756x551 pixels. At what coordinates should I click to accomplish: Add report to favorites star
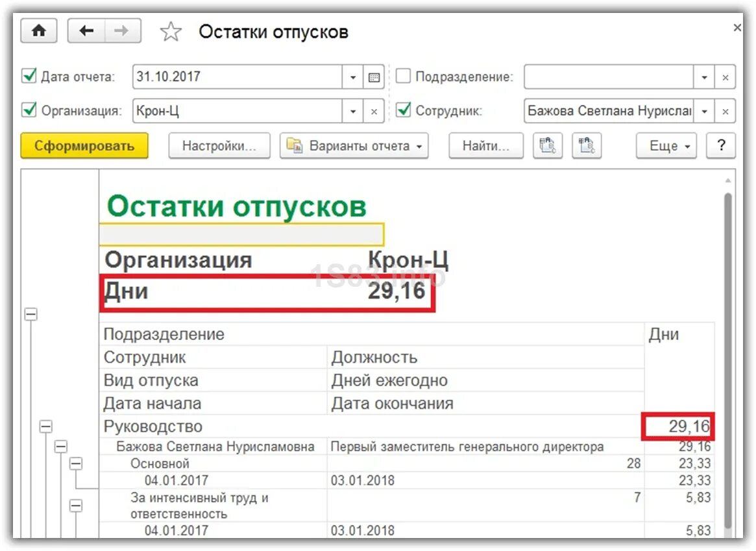(171, 32)
